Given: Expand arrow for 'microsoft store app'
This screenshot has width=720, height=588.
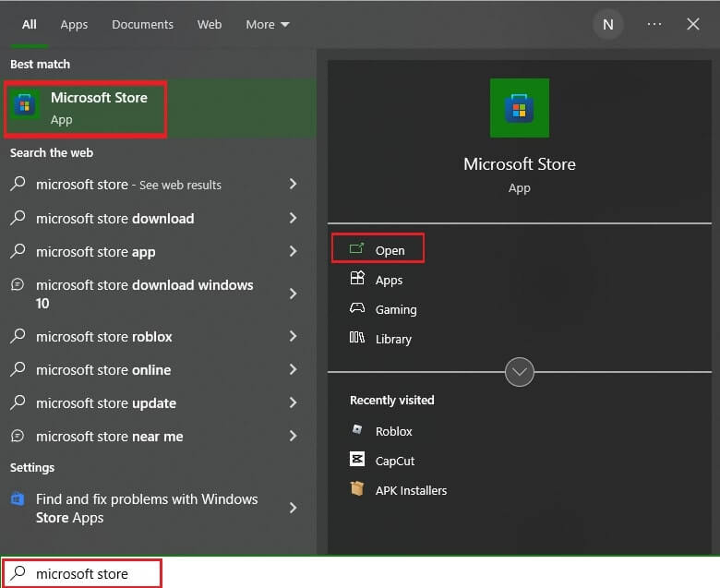Looking at the screenshot, I should click(293, 251).
